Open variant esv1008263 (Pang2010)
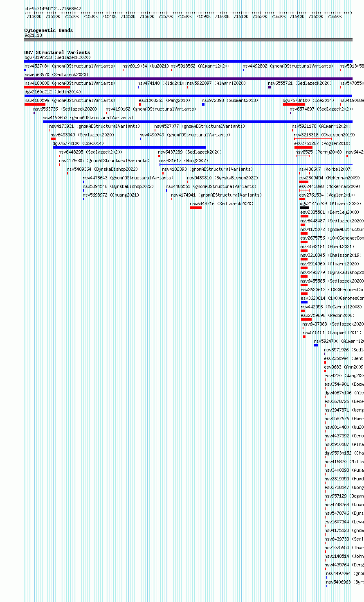 [x=165, y=100]
